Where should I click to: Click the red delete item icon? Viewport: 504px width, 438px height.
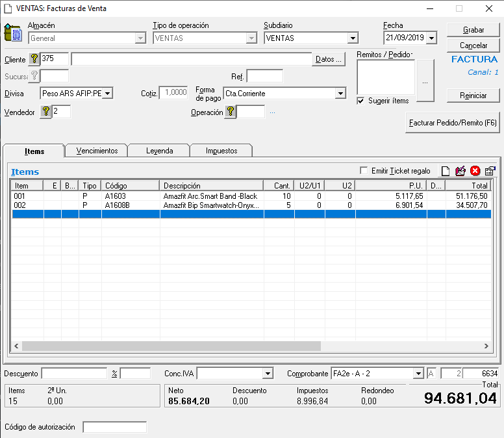click(475, 171)
